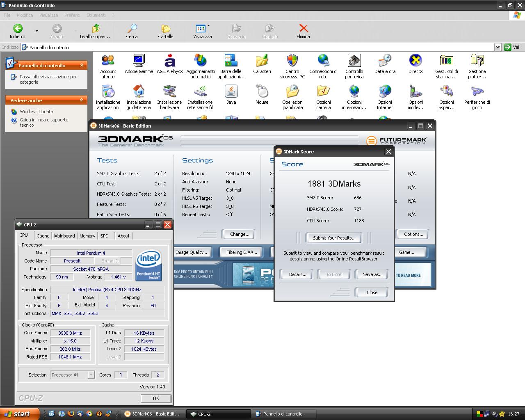Switch to CPU-Z Mainboard tab
Image resolution: width=525 pixels, height=420 pixels.
(64, 236)
